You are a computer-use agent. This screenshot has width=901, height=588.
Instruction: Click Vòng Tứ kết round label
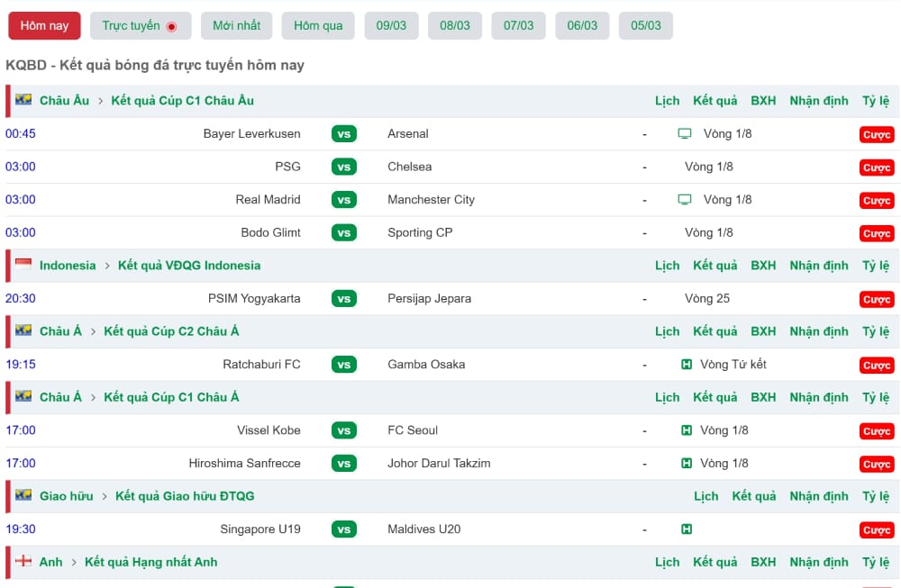pyautogui.click(x=733, y=365)
